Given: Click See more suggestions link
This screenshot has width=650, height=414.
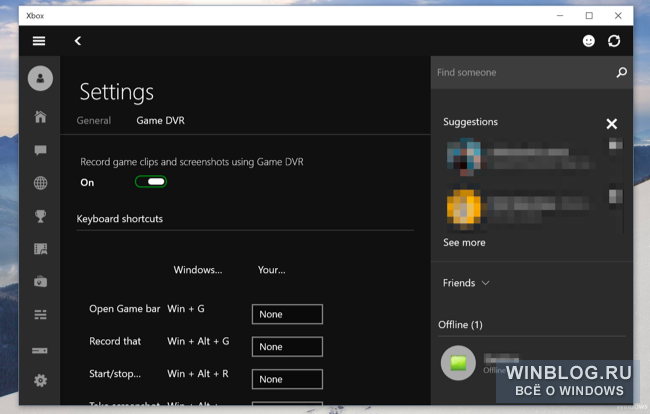Looking at the screenshot, I should pyautogui.click(x=464, y=242).
